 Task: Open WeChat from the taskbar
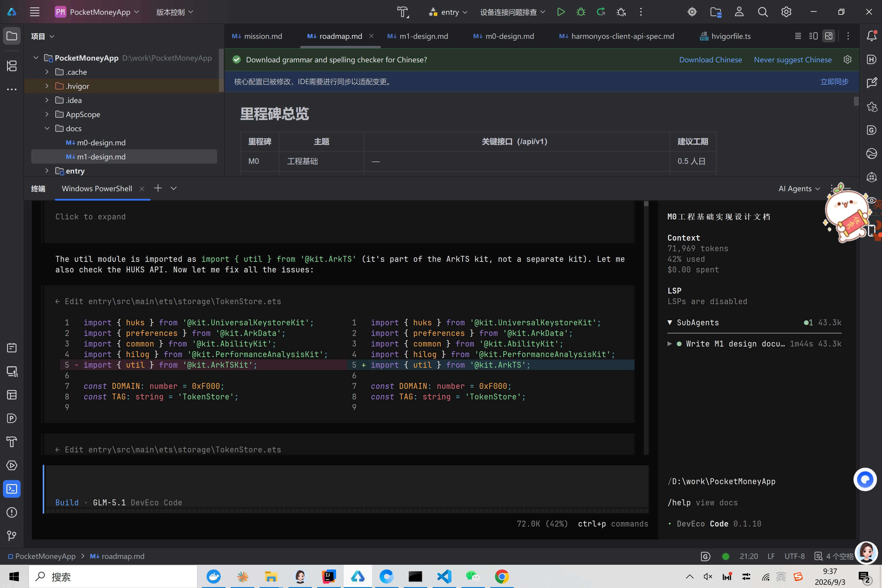pyautogui.click(x=472, y=576)
